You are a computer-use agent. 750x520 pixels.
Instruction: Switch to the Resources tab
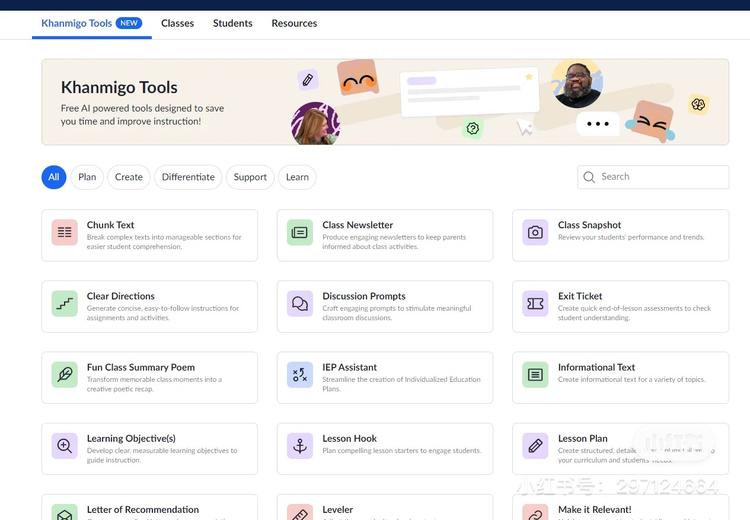[294, 23]
